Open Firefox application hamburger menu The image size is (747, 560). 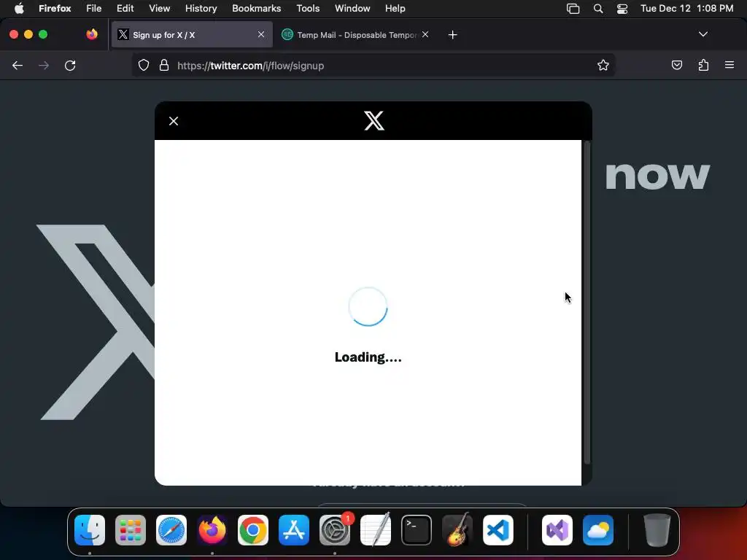729,65
